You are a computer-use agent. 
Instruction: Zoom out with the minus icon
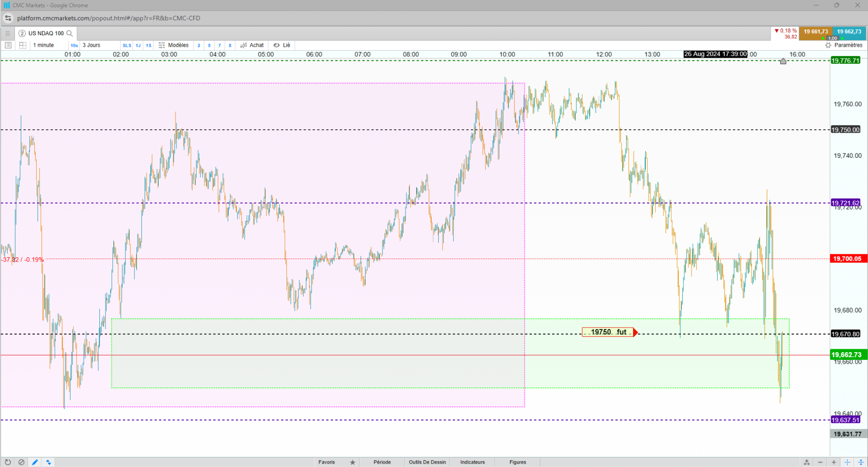pyautogui.click(x=820, y=462)
